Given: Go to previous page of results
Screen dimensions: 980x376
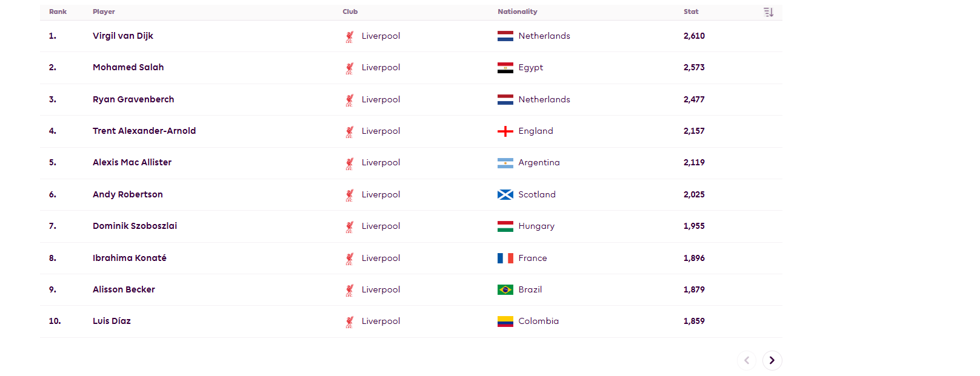Looking at the screenshot, I should tap(747, 360).
